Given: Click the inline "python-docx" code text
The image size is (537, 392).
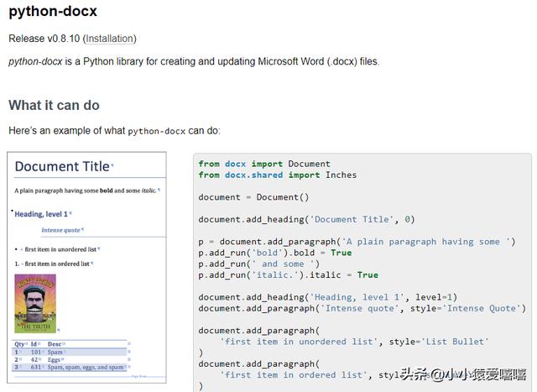Looking at the screenshot, I should pos(156,131).
